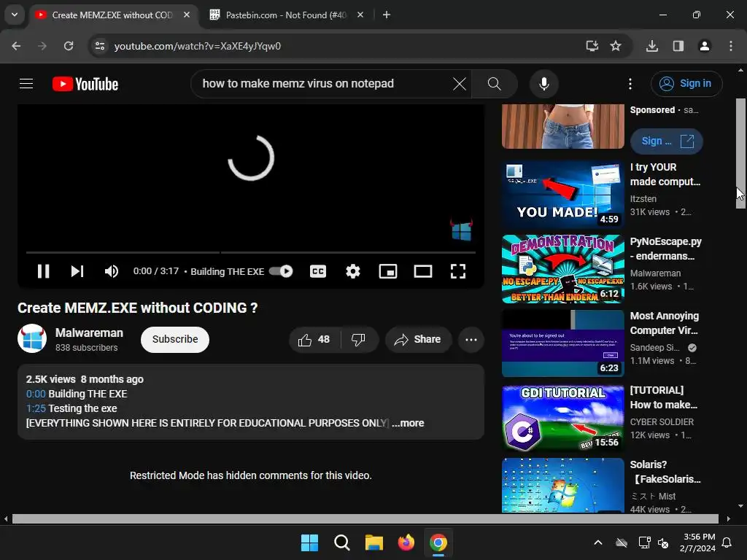Open Malwareman channel avatar
The image size is (747, 560).
point(32,338)
